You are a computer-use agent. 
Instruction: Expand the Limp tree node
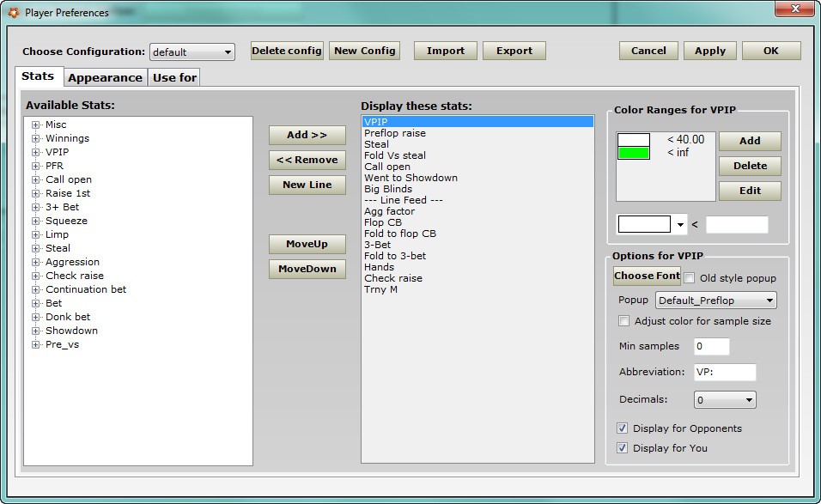[35, 234]
